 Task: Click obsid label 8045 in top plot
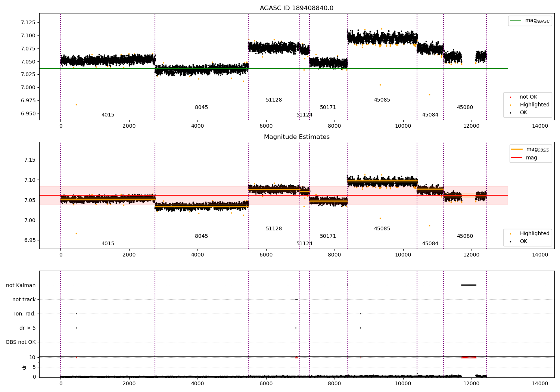[x=201, y=108]
